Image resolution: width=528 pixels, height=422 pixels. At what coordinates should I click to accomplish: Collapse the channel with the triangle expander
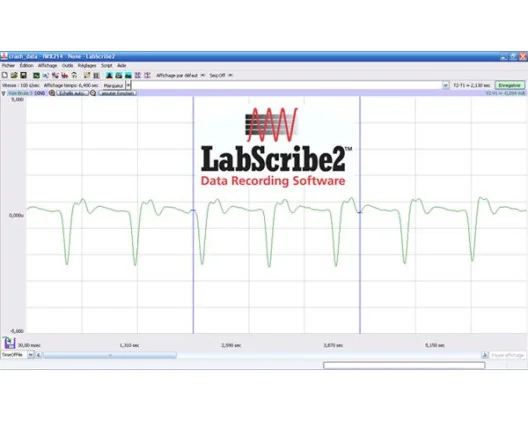tap(4, 93)
